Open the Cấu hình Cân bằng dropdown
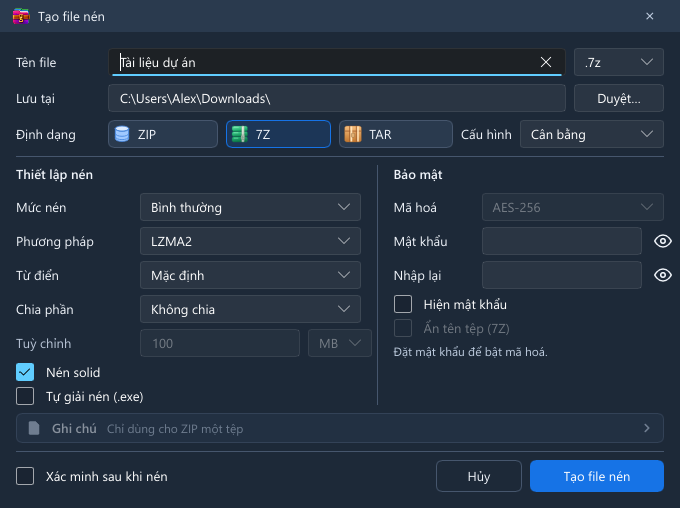 [592, 134]
